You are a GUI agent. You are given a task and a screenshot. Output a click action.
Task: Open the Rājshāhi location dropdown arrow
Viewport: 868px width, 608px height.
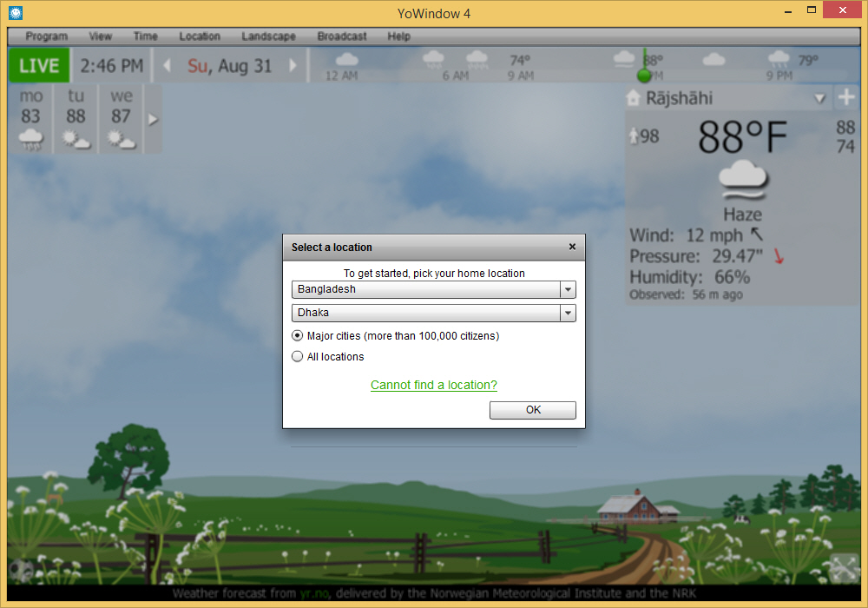[x=819, y=98]
